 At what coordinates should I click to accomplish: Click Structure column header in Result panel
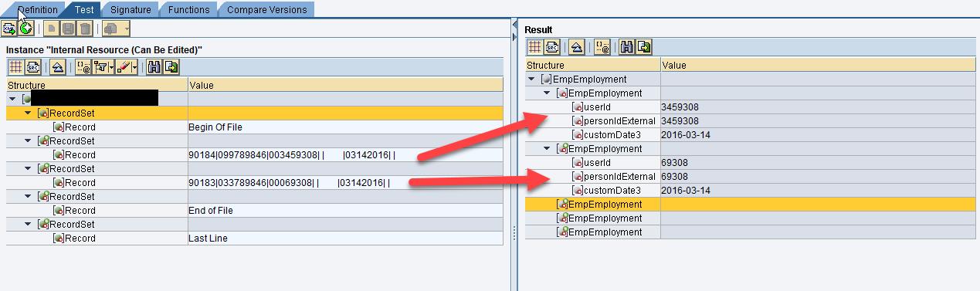coord(593,65)
